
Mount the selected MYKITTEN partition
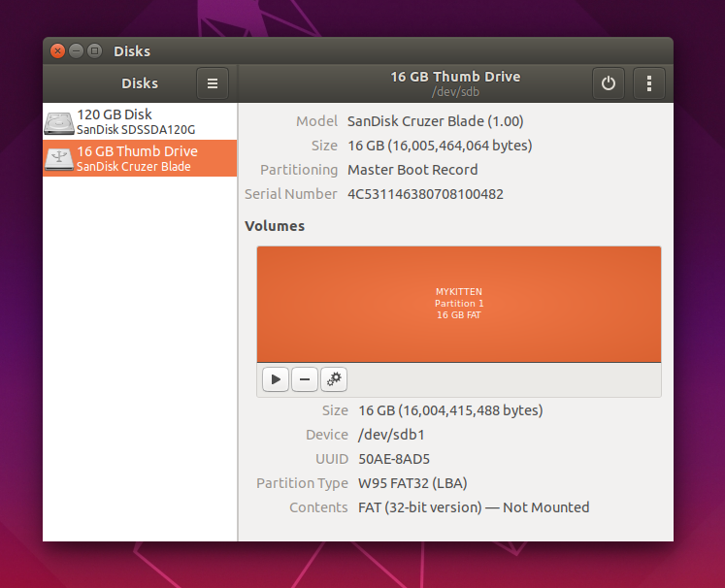click(x=276, y=379)
